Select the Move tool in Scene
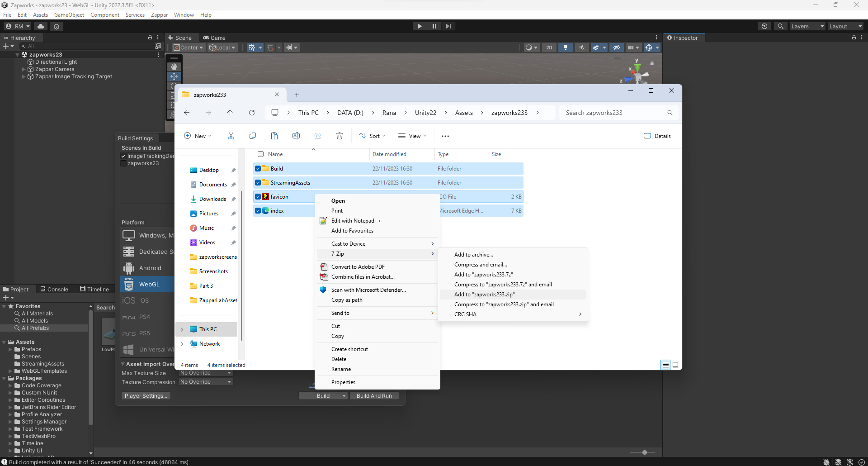The image size is (868, 466). click(x=174, y=76)
